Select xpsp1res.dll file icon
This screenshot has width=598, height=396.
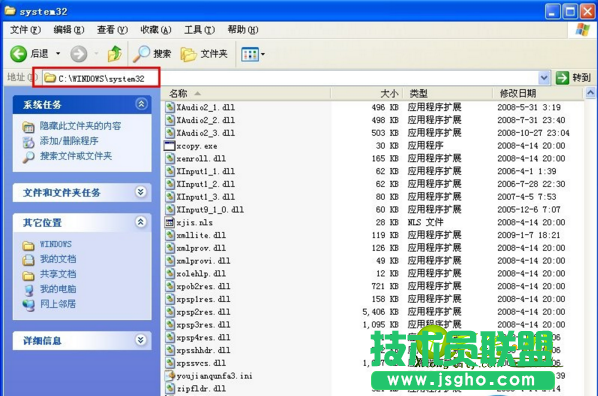[170, 299]
